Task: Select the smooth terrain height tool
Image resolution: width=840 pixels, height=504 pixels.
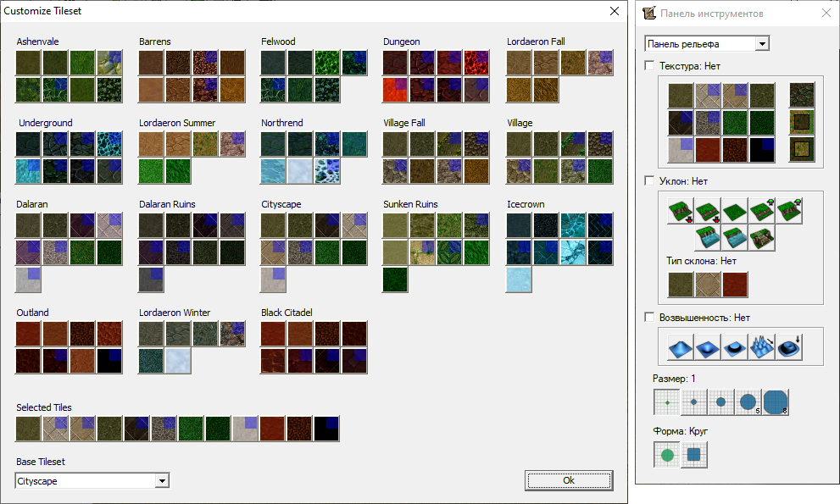Action: click(789, 347)
